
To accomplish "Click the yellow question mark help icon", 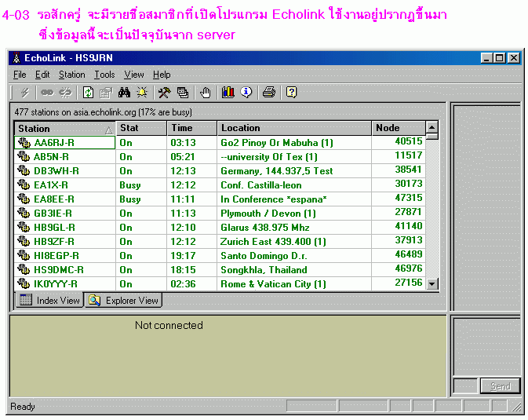I will coord(291,92).
